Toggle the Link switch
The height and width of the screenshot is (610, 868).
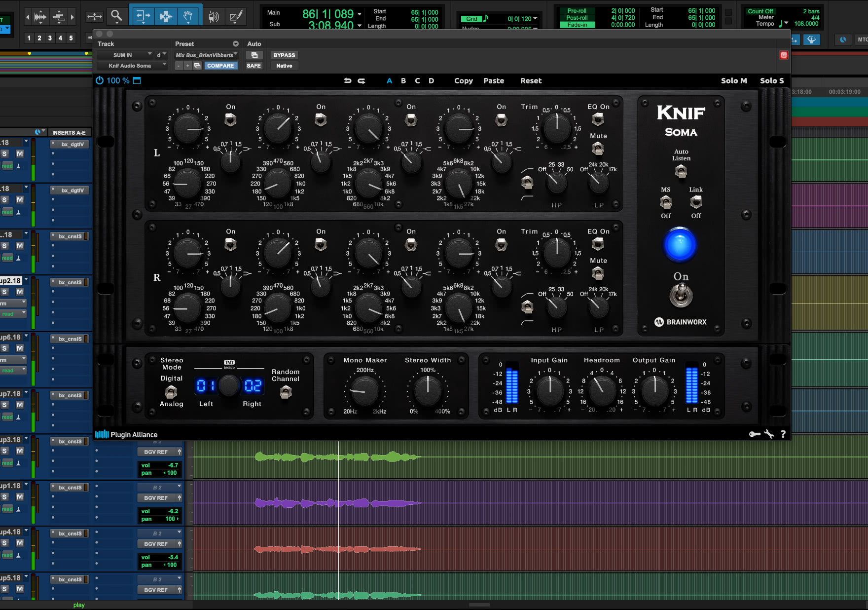click(x=696, y=202)
